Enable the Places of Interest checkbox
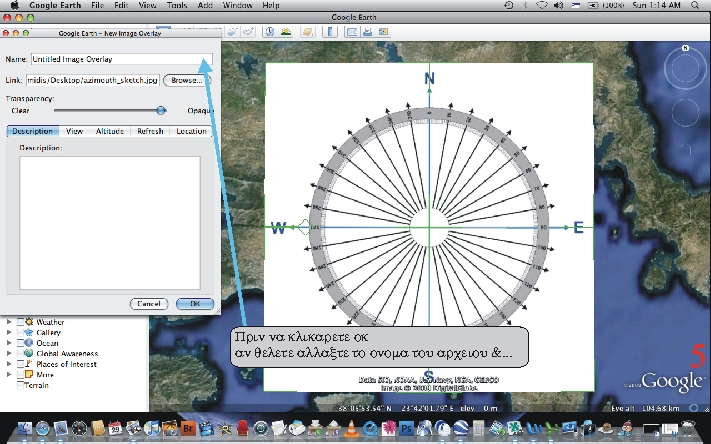Image resolution: width=711 pixels, height=444 pixels. [x=20, y=364]
